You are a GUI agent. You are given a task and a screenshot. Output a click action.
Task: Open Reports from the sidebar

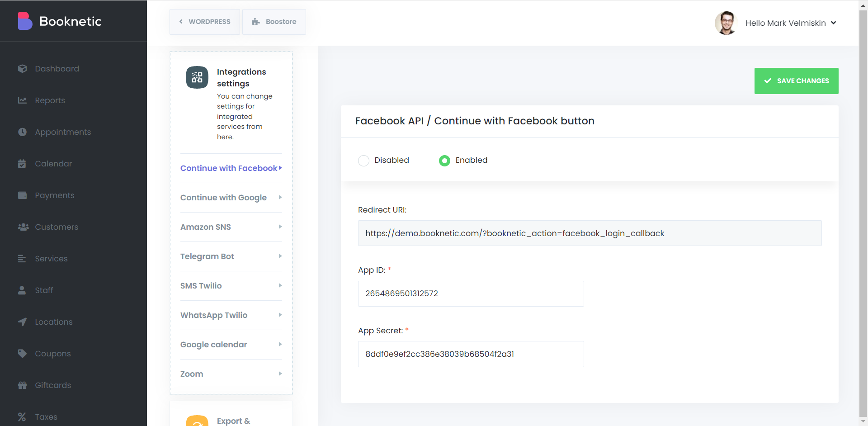[x=50, y=100]
